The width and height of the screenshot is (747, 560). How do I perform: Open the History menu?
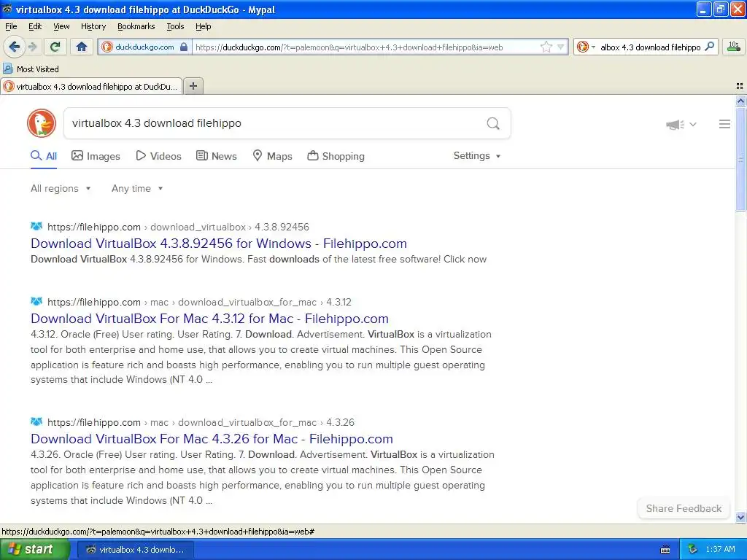93,26
